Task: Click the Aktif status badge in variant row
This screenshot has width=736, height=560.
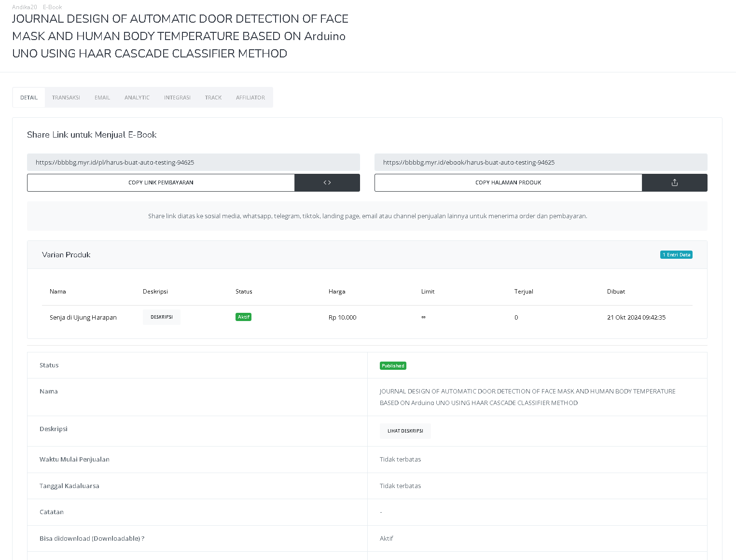Action: point(243,317)
